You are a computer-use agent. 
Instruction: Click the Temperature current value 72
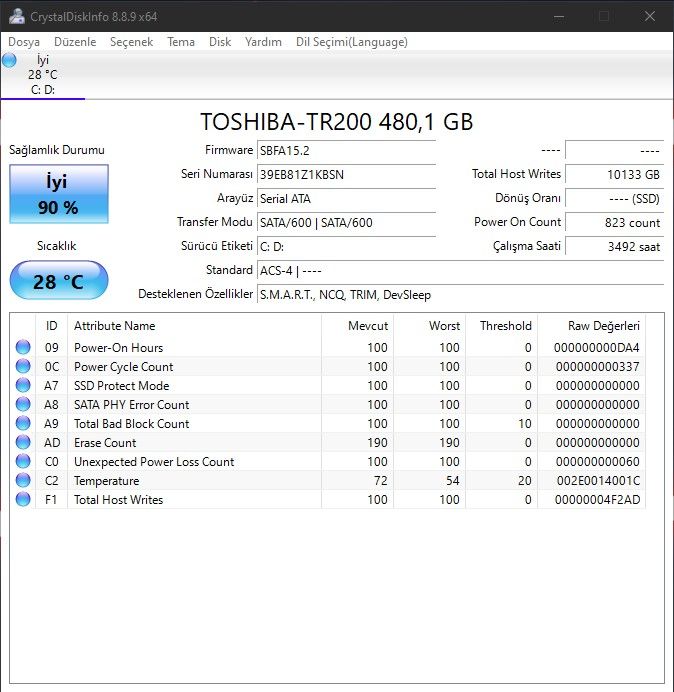pos(380,481)
